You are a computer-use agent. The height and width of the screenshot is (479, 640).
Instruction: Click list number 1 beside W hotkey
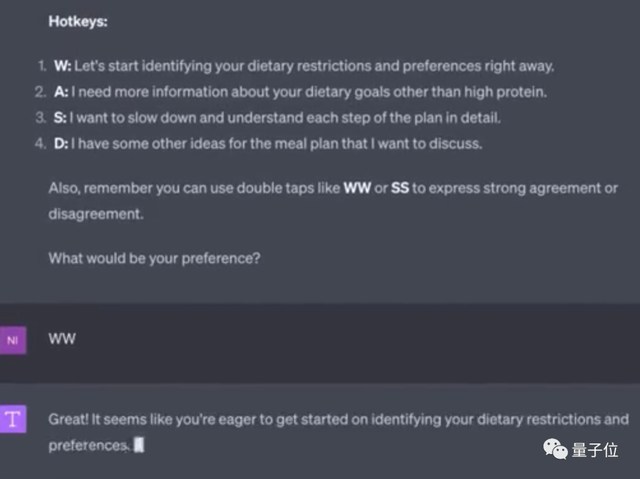click(41, 66)
